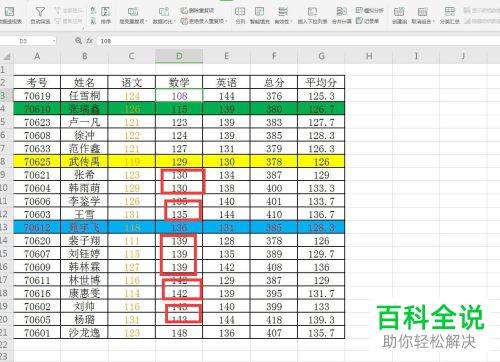
Task: Select column F header
Action: point(274,56)
